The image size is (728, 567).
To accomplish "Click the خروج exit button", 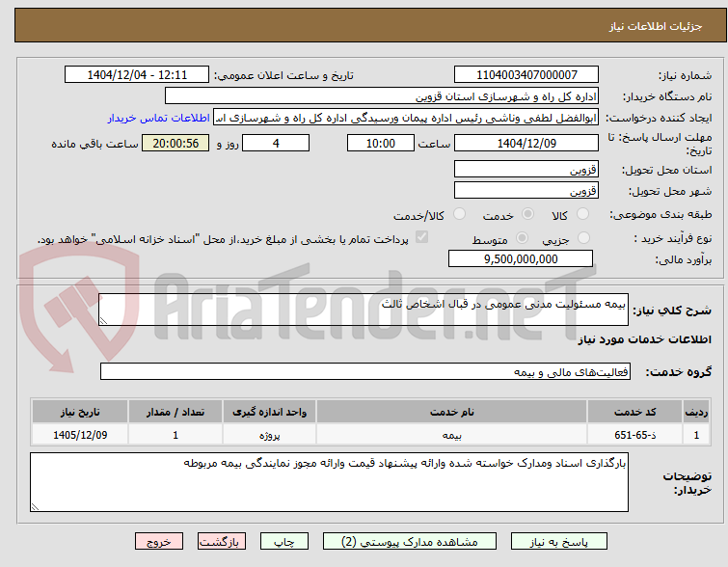I will click(x=159, y=542).
